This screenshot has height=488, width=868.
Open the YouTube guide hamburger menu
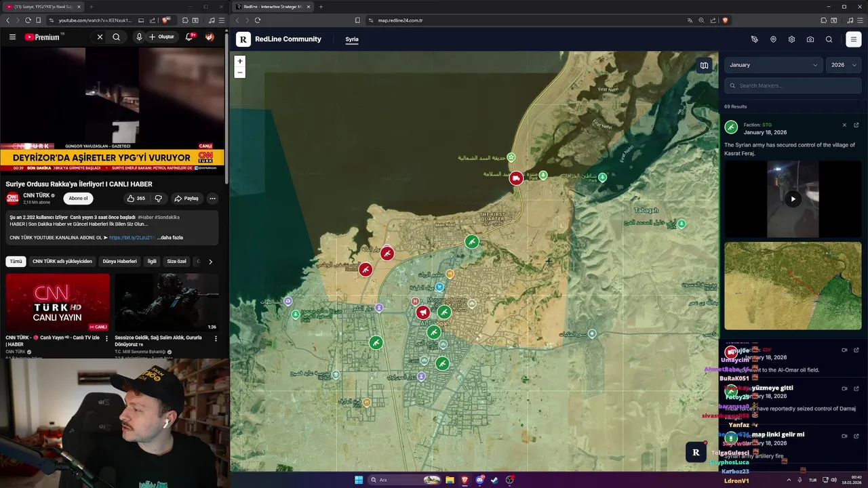pyautogui.click(x=12, y=37)
